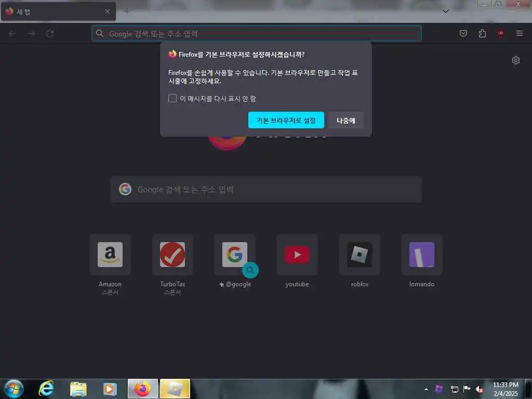The height and width of the screenshot is (399, 532).
Task: Open Windows Explorer folder from taskbar
Action: pyautogui.click(x=78, y=389)
